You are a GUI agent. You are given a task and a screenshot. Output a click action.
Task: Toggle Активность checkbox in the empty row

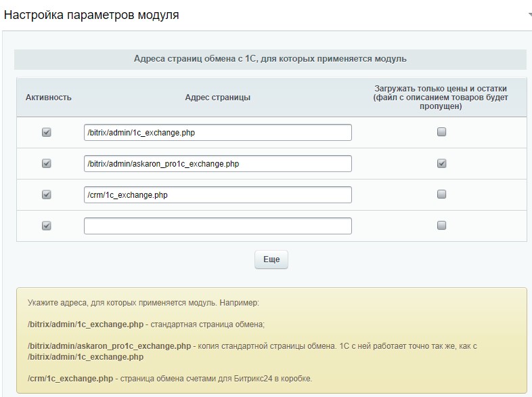coord(47,226)
